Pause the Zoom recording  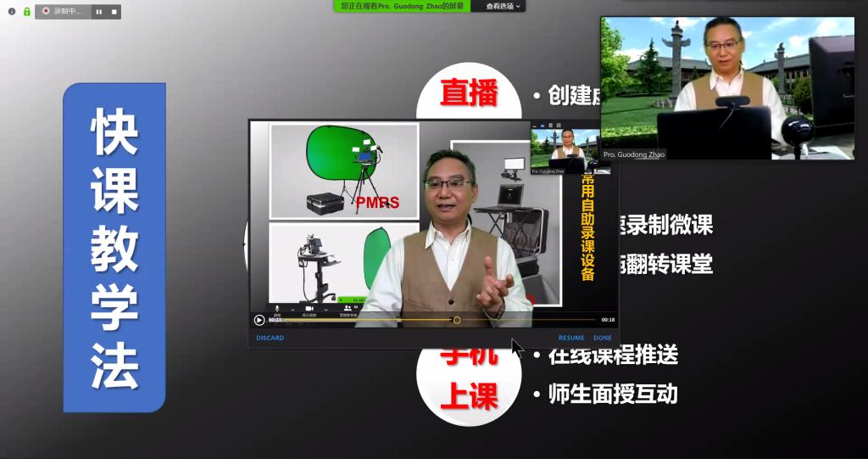[x=99, y=12]
